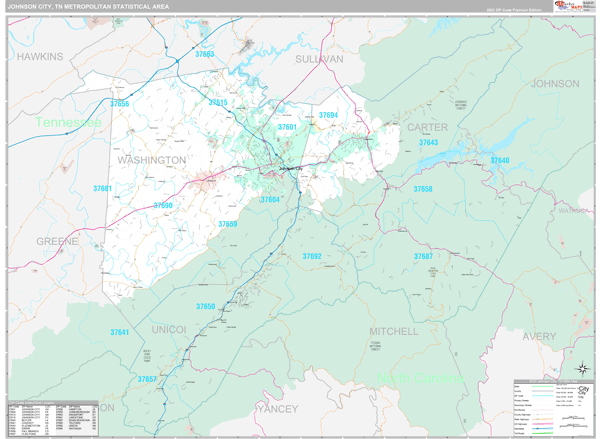Click the MITCHELL county label
This screenshot has width=600, height=439.
(x=394, y=331)
